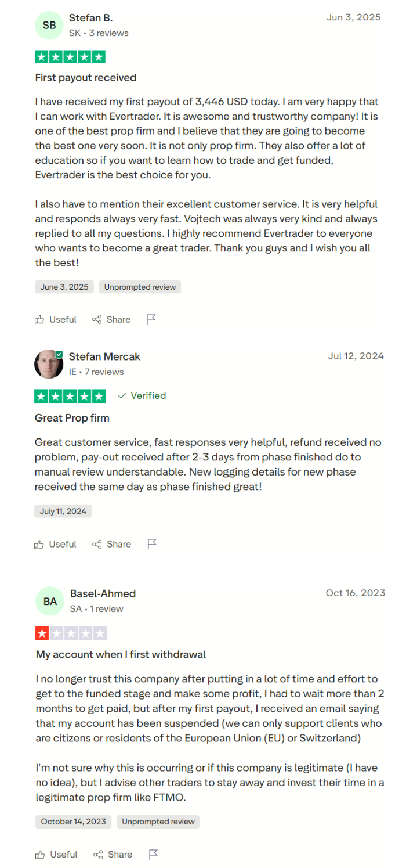Viewport: 417px width, 868px height.
Task: Click the thumbs-up icon on Basel-Ahmed's review
Action: 40,854
